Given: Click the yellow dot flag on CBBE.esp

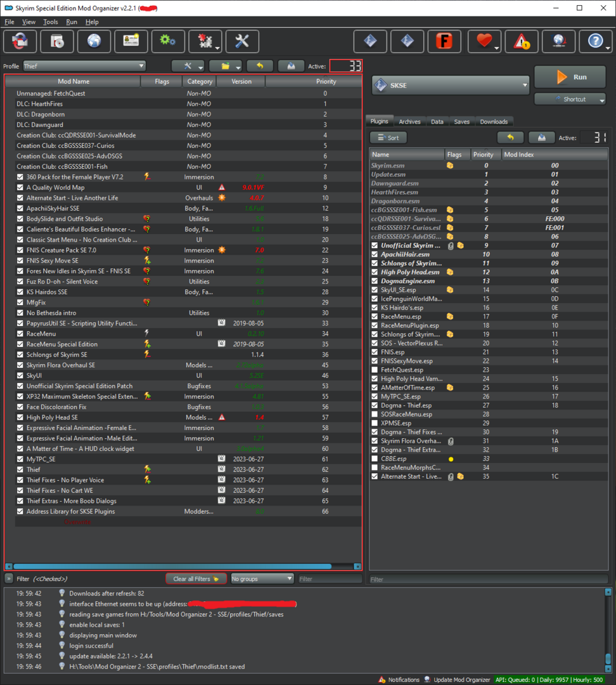Looking at the screenshot, I should click(x=451, y=459).
